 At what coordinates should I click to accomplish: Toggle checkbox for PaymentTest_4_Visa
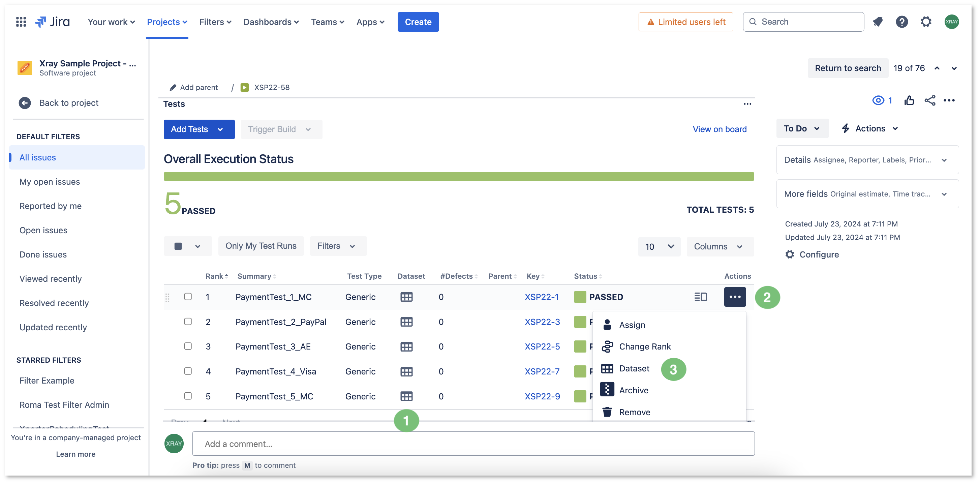(x=188, y=371)
